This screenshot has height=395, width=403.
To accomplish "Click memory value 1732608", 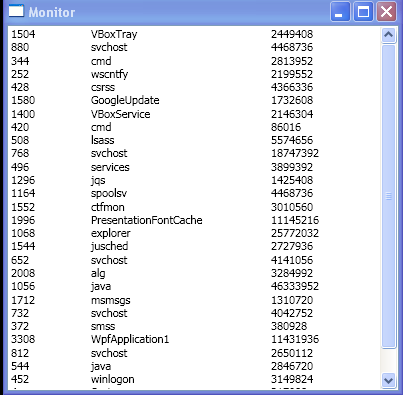I will tap(292, 100).
